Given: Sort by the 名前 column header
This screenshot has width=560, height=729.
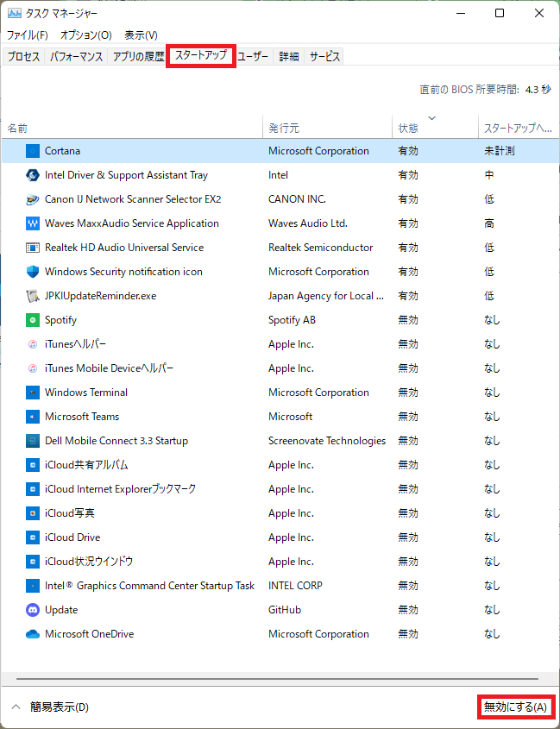Looking at the screenshot, I should coord(132,127).
